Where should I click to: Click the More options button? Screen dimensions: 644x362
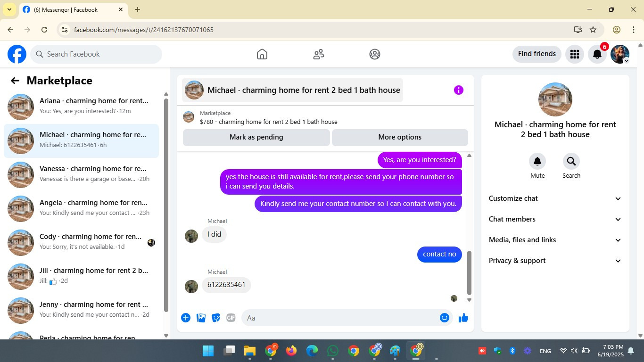pyautogui.click(x=400, y=137)
